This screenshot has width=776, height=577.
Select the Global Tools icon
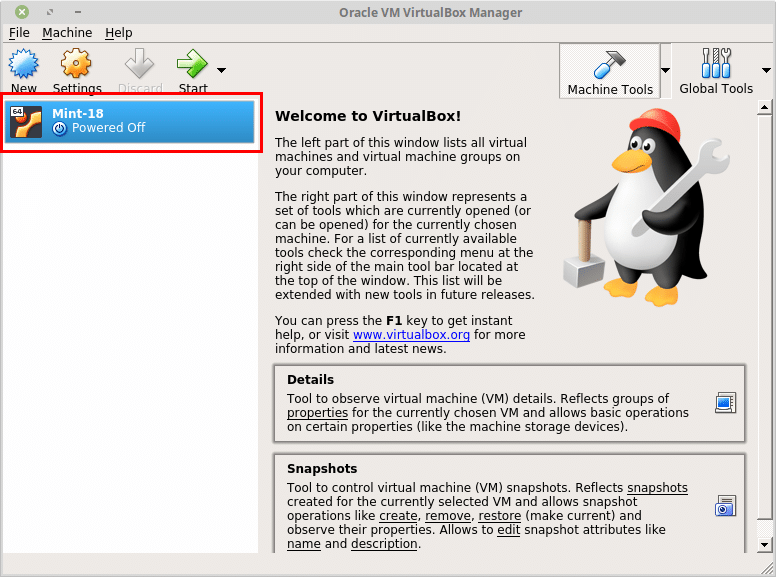(x=716, y=65)
